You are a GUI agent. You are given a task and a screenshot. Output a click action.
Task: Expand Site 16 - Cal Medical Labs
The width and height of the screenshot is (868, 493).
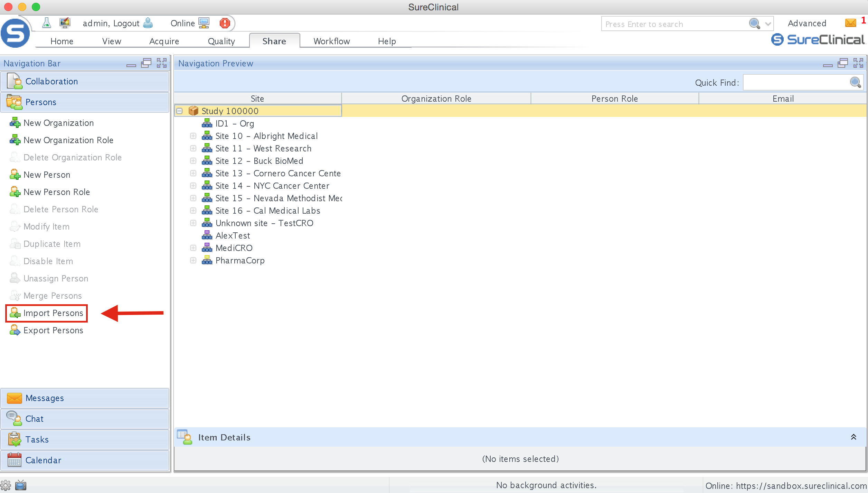193,211
